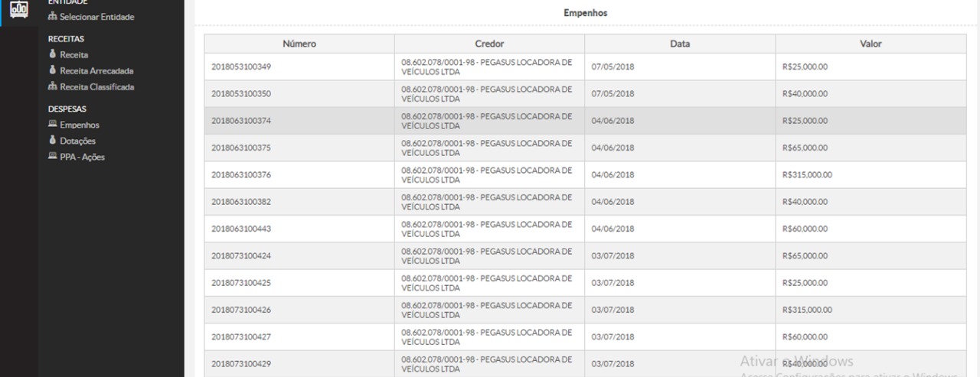Click empenho number 2018073100424
980x377 pixels.
pos(241,256)
